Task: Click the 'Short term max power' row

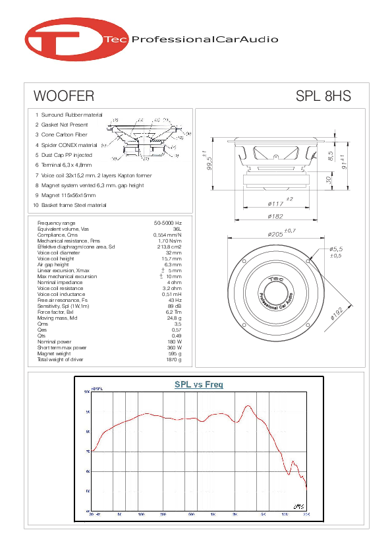Action: tap(109, 347)
